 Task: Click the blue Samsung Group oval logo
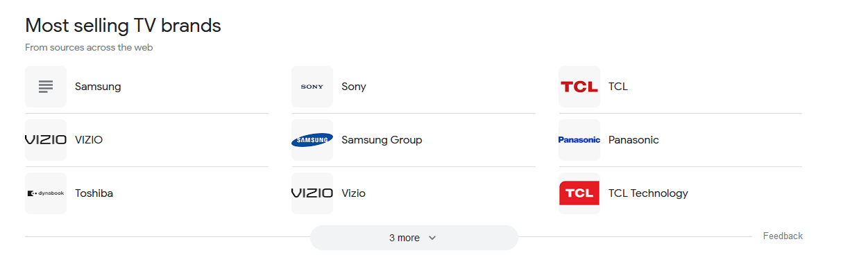(312, 140)
